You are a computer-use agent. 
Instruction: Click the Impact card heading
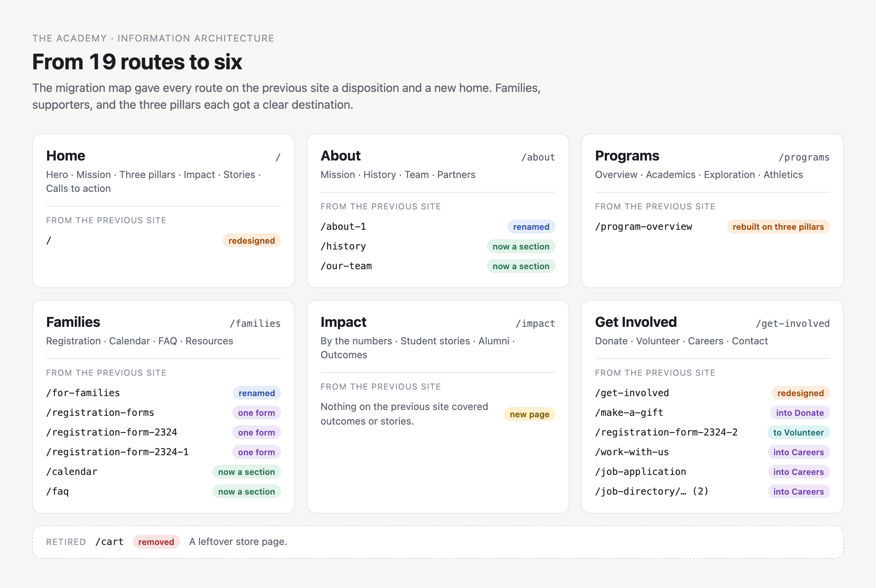[x=343, y=322]
